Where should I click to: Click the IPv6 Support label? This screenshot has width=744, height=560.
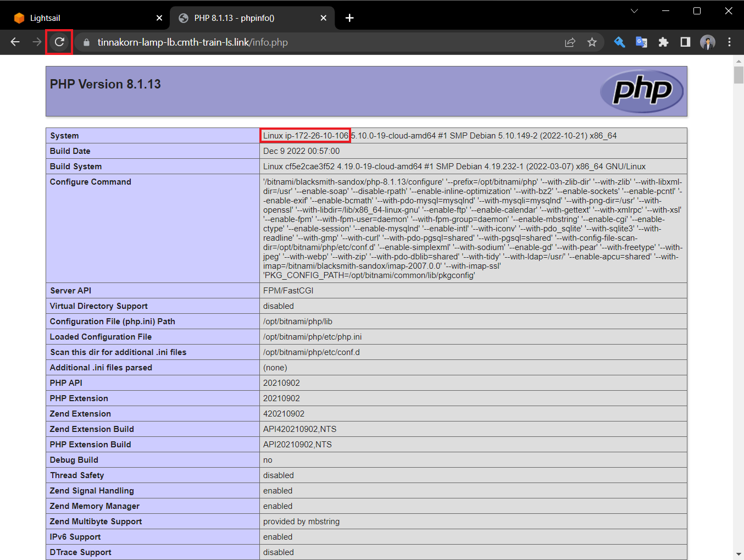(x=75, y=537)
